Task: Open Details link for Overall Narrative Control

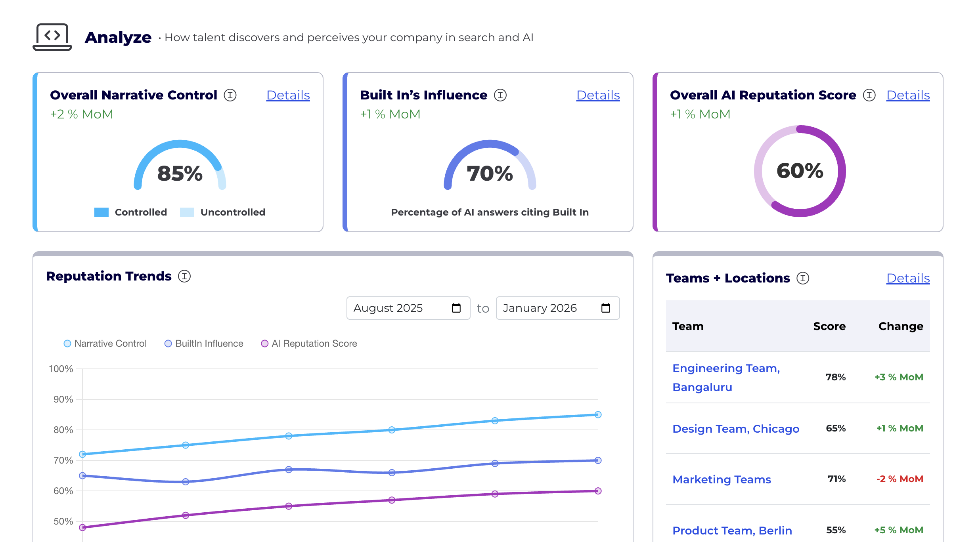Action: pyautogui.click(x=288, y=95)
